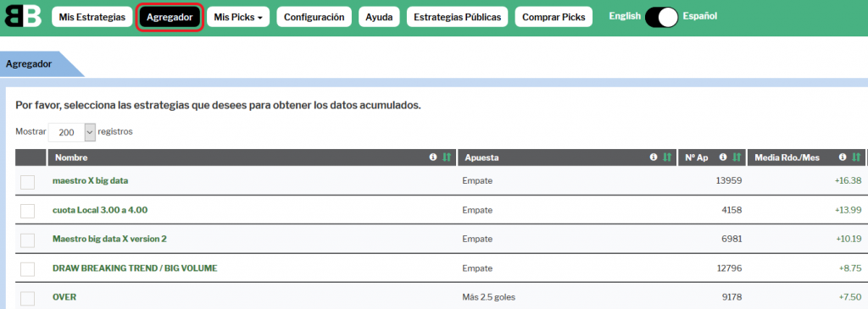Toggle the English/Español language switch

[661, 17]
